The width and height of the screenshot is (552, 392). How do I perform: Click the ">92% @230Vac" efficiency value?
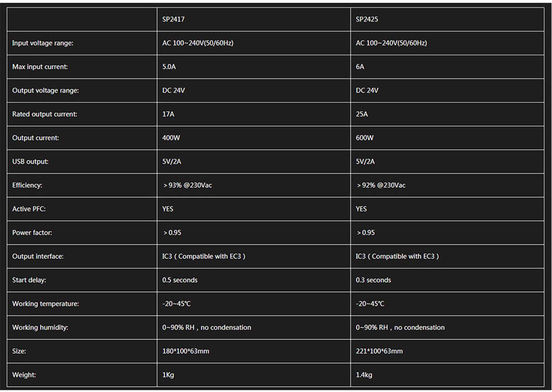tap(381, 185)
